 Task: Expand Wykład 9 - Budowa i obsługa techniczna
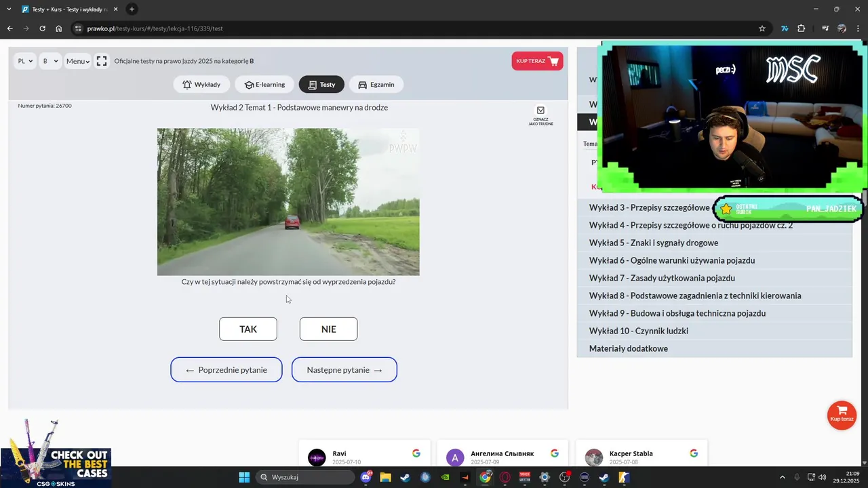coord(714,313)
